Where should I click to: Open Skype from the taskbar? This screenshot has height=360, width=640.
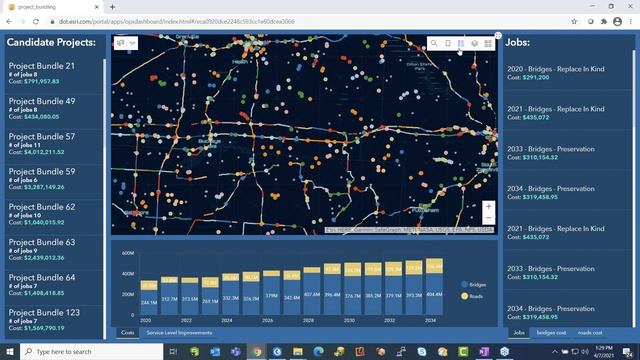point(422,351)
